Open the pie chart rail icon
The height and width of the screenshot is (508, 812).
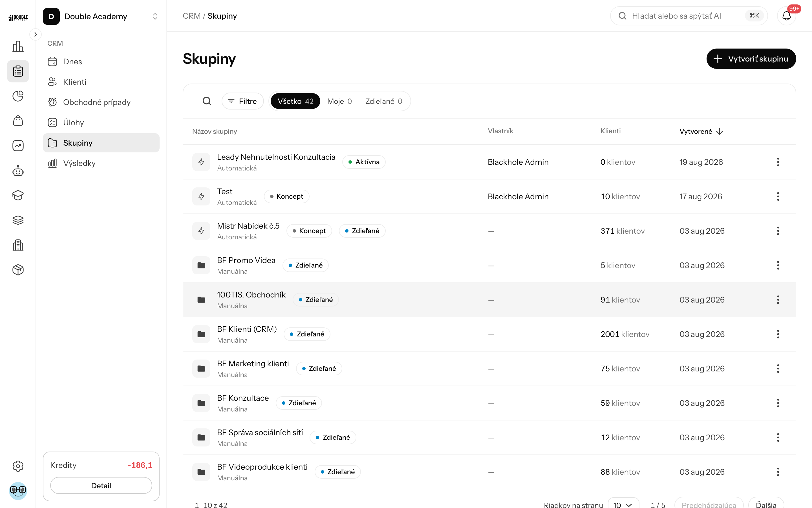click(x=18, y=96)
